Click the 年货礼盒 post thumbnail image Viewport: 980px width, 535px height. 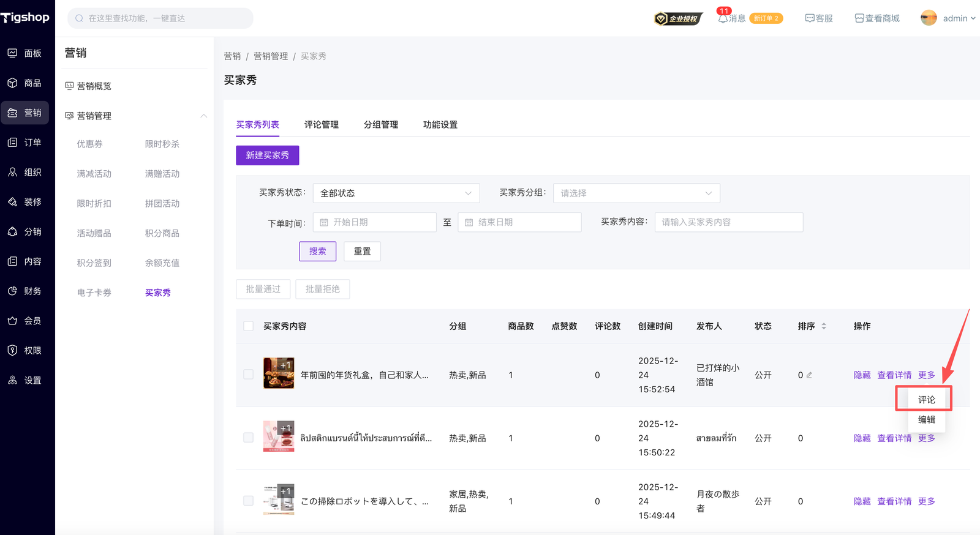point(279,373)
